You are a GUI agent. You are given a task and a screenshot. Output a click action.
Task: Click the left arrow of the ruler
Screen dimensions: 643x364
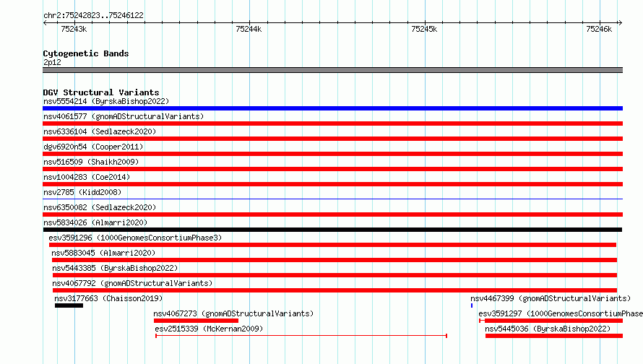click(x=45, y=22)
